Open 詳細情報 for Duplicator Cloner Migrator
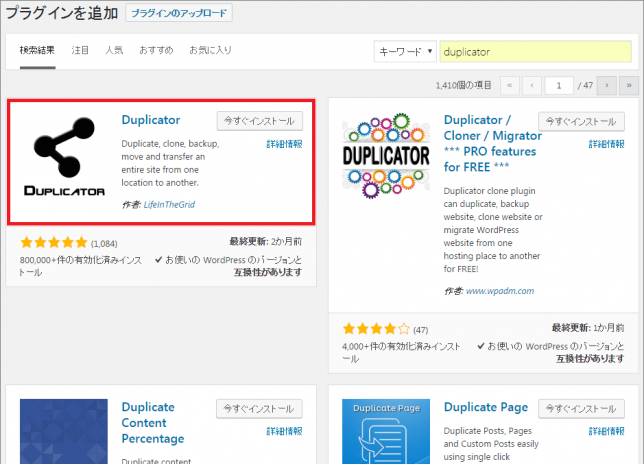This screenshot has height=464, width=644. (x=606, y=144)
